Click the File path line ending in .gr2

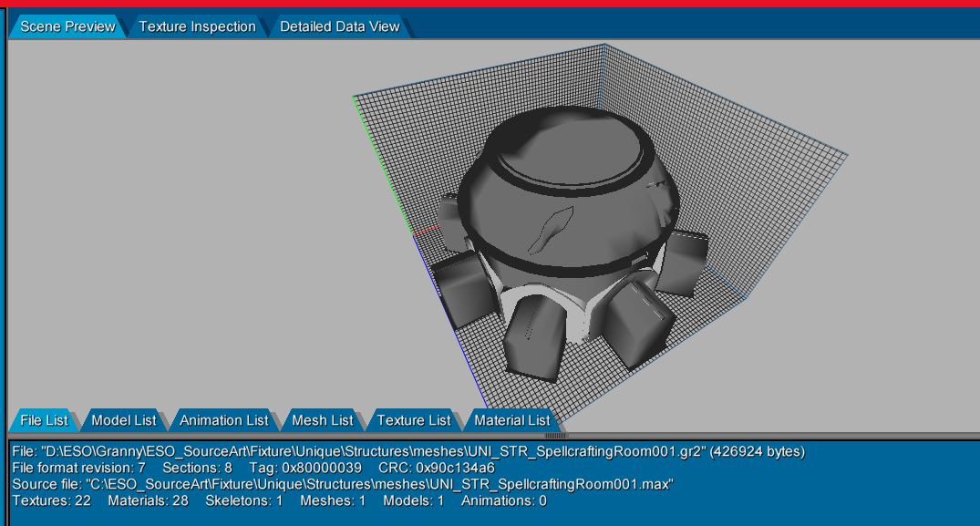pos(408,451)
